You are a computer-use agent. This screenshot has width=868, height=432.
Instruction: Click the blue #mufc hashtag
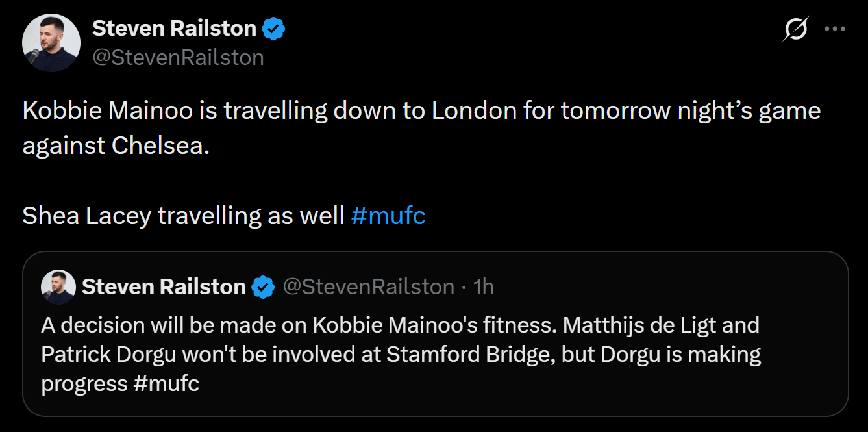coord(388,216)
